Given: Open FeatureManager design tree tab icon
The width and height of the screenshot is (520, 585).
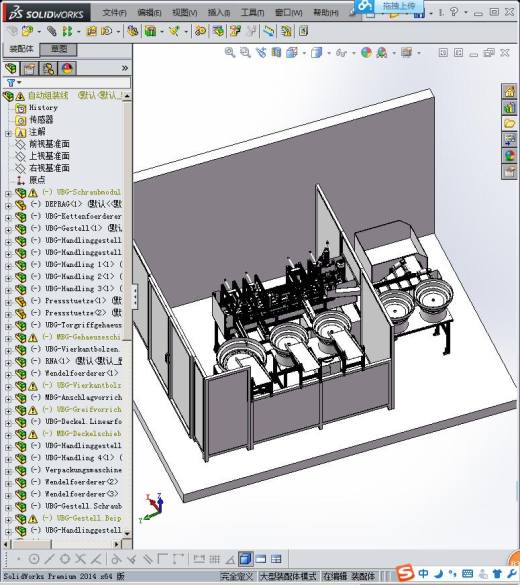Looking at the screenshot, I should click(11, 68).
